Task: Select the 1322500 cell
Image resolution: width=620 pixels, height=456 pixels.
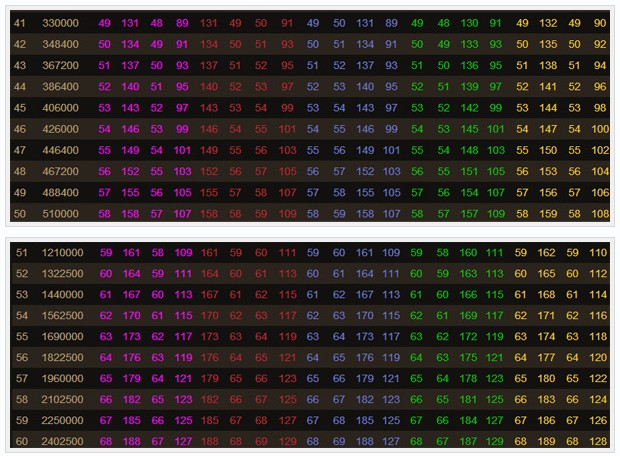Action: tap(62, 274)
